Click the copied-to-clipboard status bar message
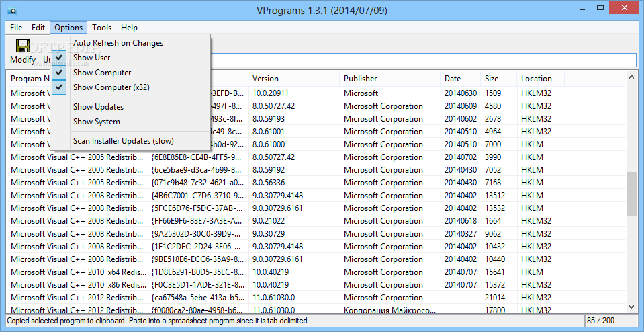The image size is (644, 332). coord(158,320)
